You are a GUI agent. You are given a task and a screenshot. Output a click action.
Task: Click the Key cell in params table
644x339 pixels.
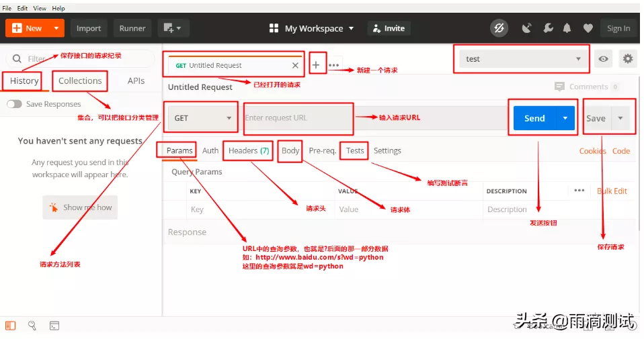pos(261,209)
